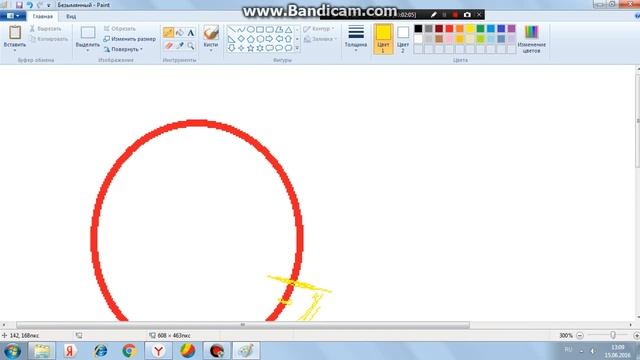
Task: Switch to the Главная ribbon tab
Action: coord(43,16)
